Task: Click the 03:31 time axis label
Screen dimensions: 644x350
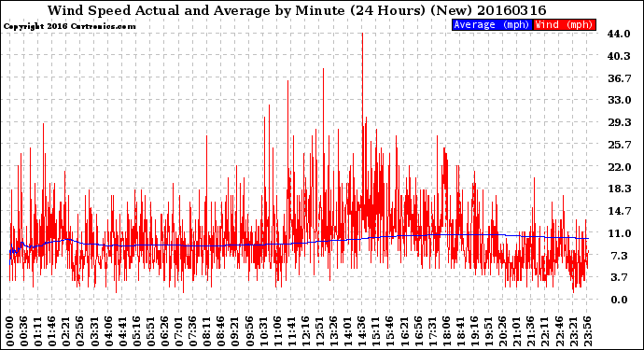Action: point(94,331)
